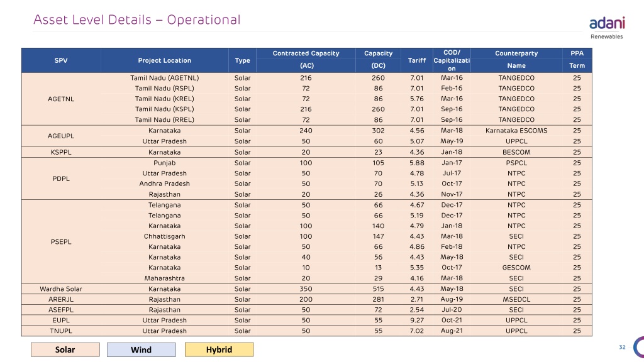Select the tariff value 9.27
The width and height of the screenshot is (644, 362).
point(416,321)
